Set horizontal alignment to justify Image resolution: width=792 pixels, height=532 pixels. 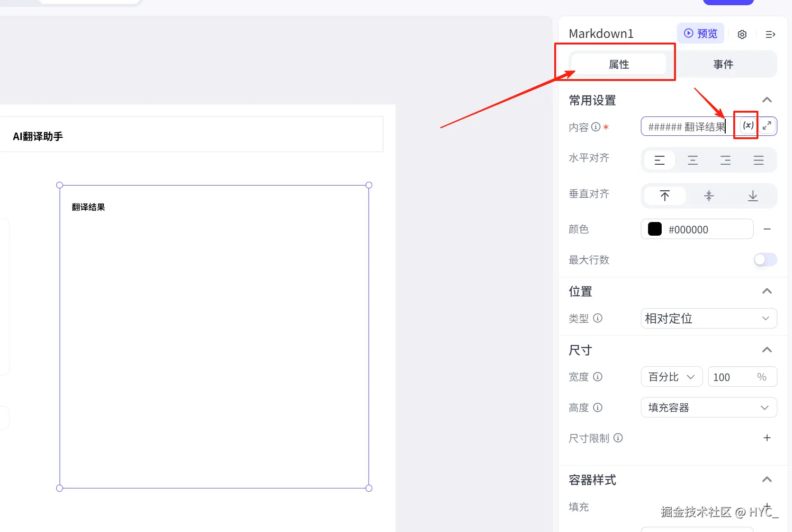tap(758, 160)
